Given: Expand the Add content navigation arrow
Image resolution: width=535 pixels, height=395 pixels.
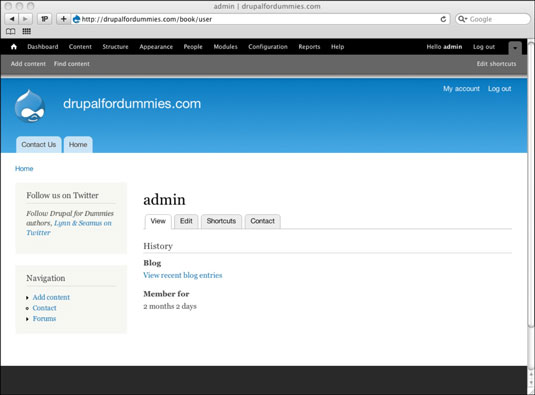Looking at the screenshot, I should click(27, 298).
